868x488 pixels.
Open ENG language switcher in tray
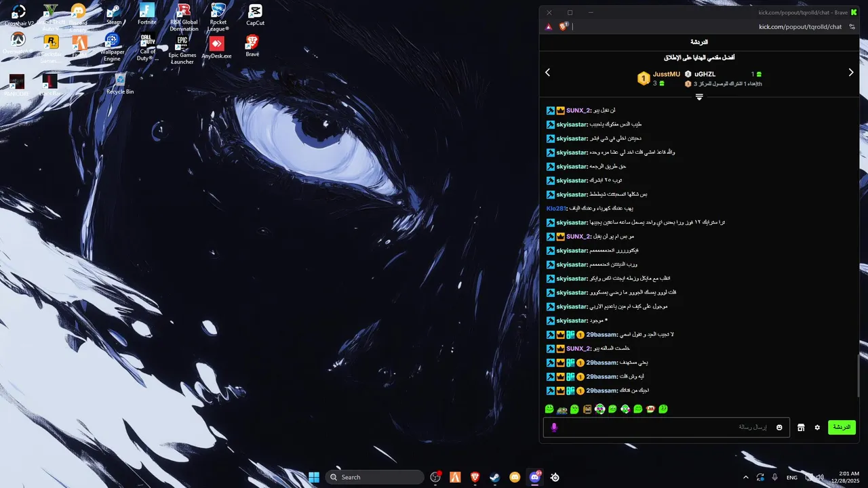pos(792,477)
